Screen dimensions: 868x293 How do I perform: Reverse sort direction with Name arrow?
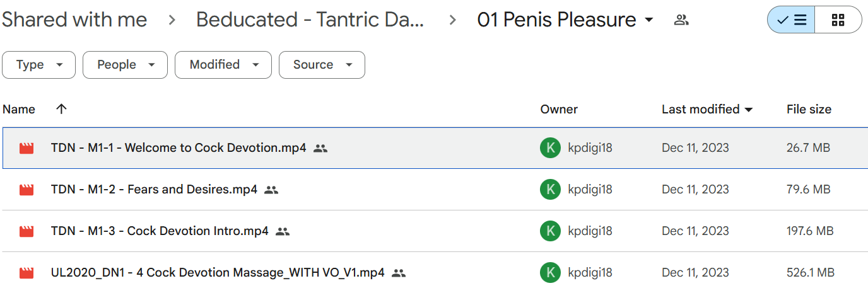(x=61, y=109)
